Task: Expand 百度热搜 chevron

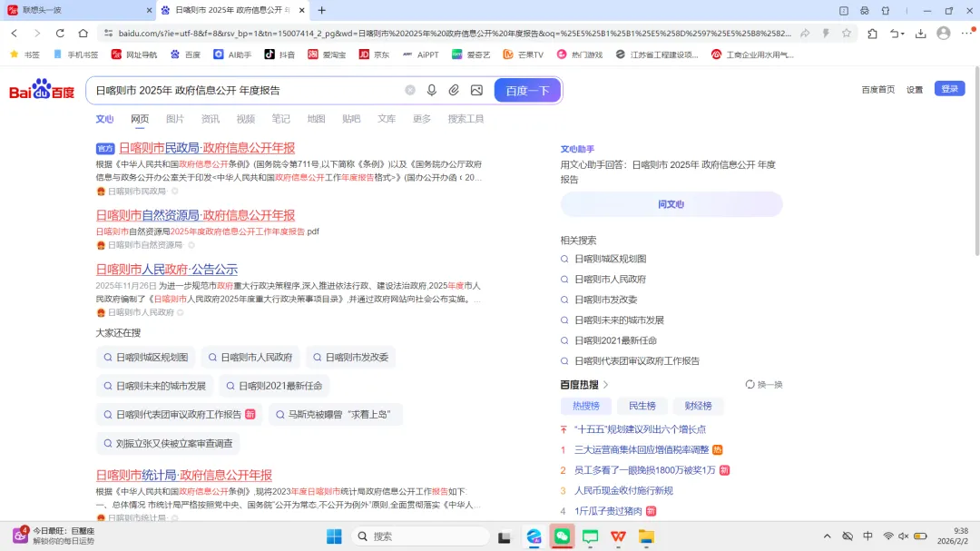Action: pyautogui.click(x=605, y=385)
